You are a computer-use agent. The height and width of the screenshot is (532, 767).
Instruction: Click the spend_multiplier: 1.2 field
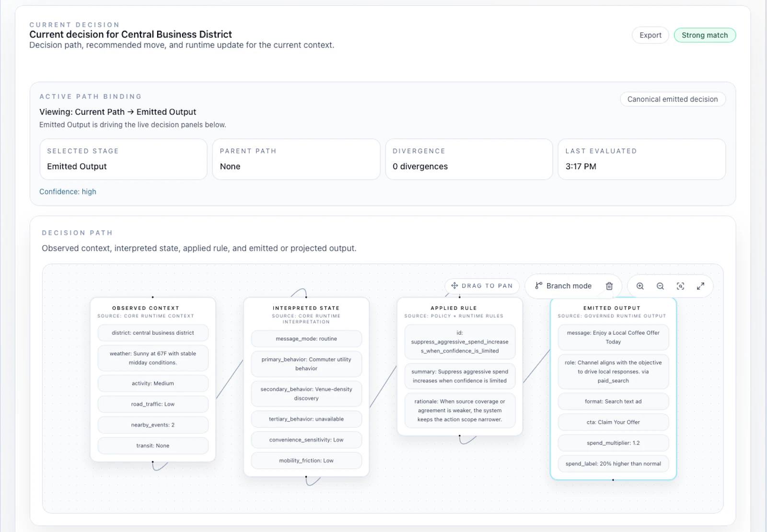[613, 443]
